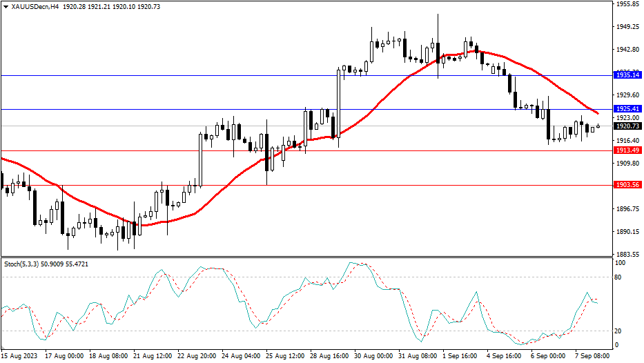Click the Stoch(5,3,3) indicator label
This screenshot has height=363, width=644.
(x=21, y=264)
